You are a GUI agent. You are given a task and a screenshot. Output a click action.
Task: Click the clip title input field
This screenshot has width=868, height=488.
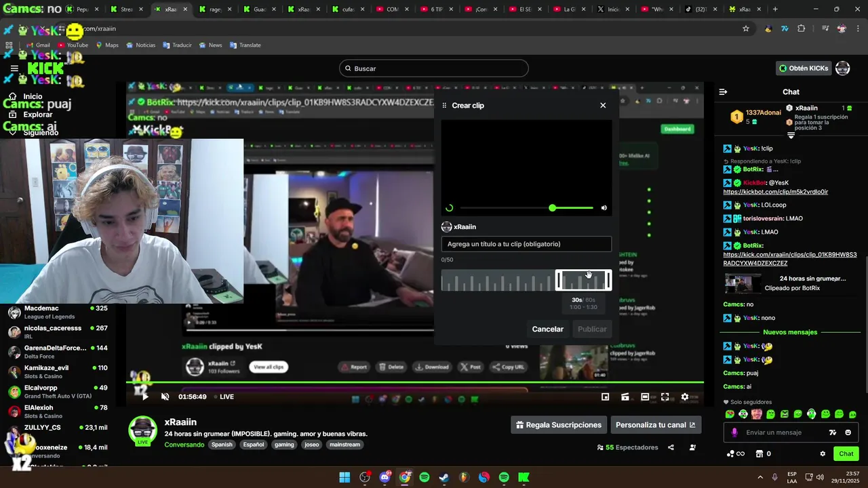tap(526, 244)
